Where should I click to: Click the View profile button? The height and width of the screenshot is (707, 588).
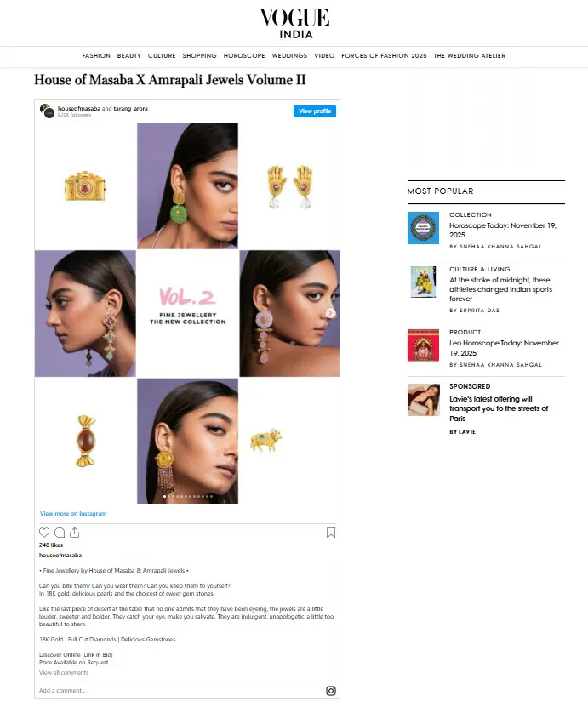(315, 111)
